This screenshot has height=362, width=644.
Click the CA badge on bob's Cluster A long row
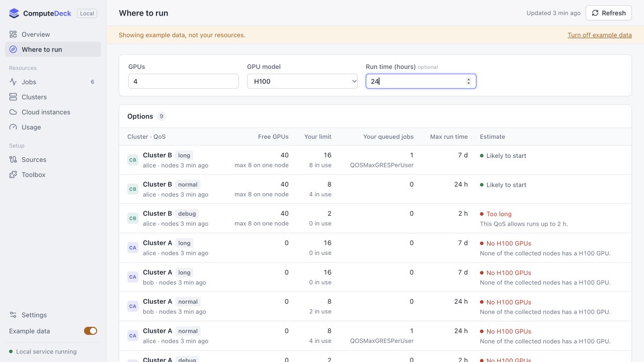point(133,277)
